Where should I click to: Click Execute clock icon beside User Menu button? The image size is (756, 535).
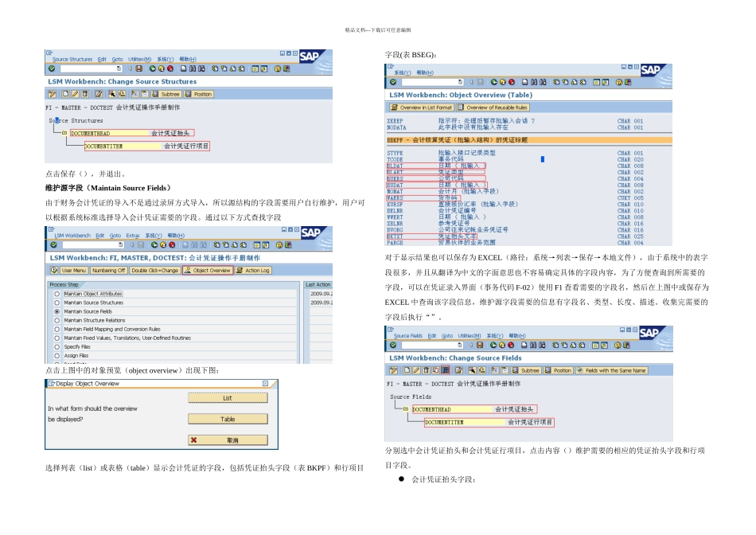[54, 270]
